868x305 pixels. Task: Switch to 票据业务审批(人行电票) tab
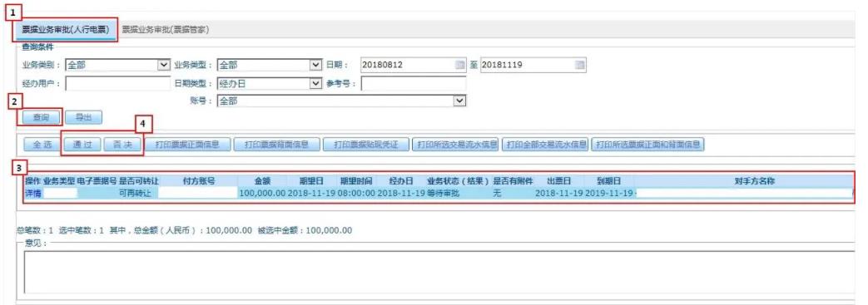(65, 30)
